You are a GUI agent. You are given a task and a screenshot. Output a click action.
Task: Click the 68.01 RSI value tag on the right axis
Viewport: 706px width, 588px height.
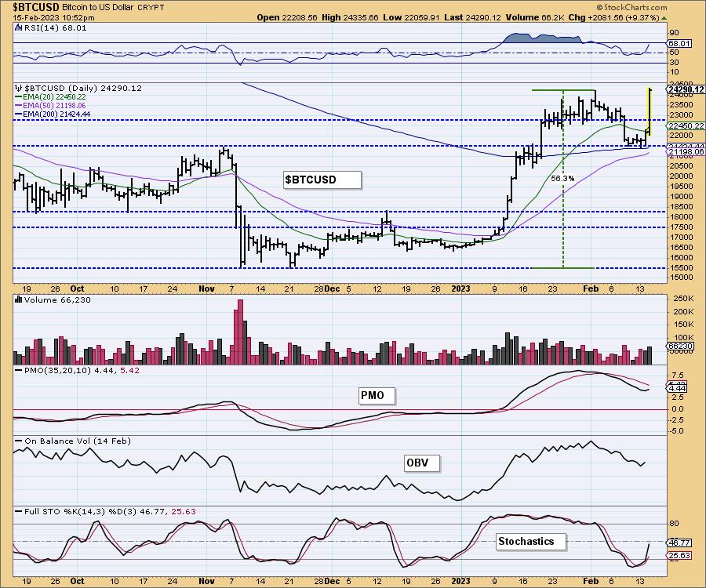pyautogui.click(x=679, y=44)
